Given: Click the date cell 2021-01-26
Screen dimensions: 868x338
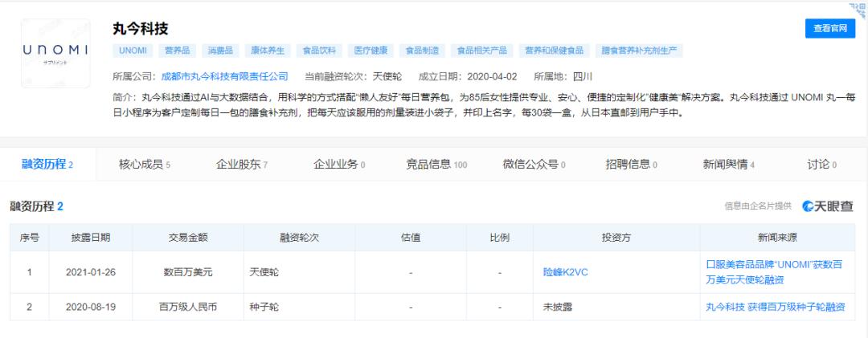Looking at the screenshot, I should coord(91,272).
